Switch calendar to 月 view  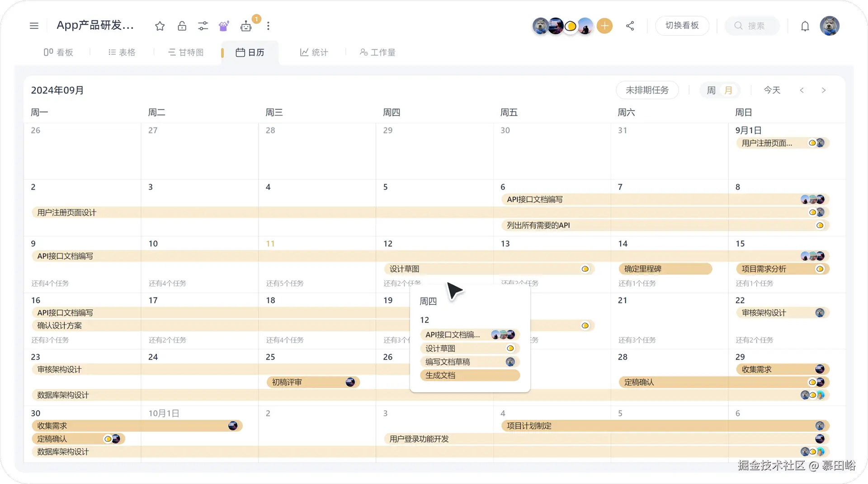[728, 90]
